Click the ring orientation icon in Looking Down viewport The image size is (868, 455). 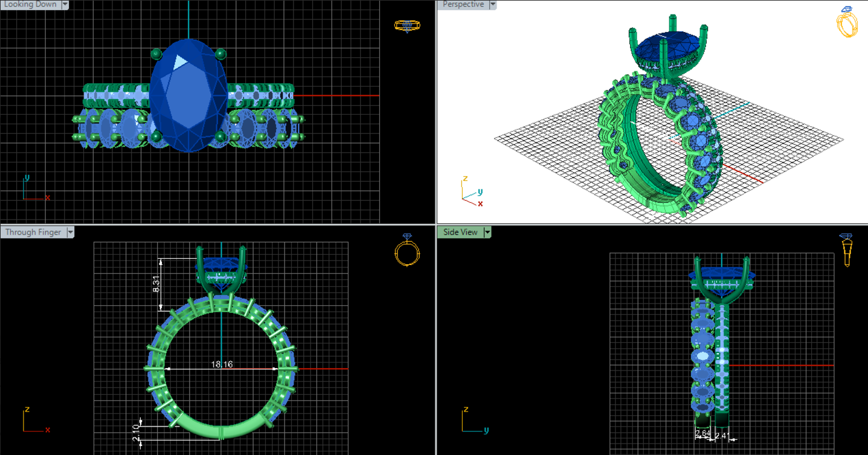point(407,25)
